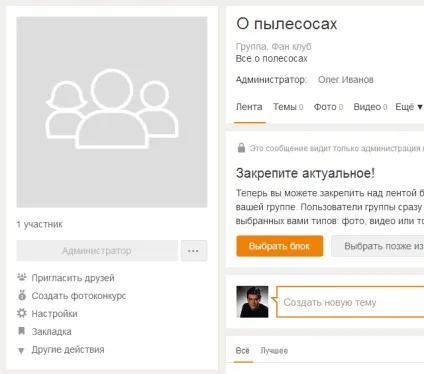Open the Ещё dropdown menu

point(409,107)
